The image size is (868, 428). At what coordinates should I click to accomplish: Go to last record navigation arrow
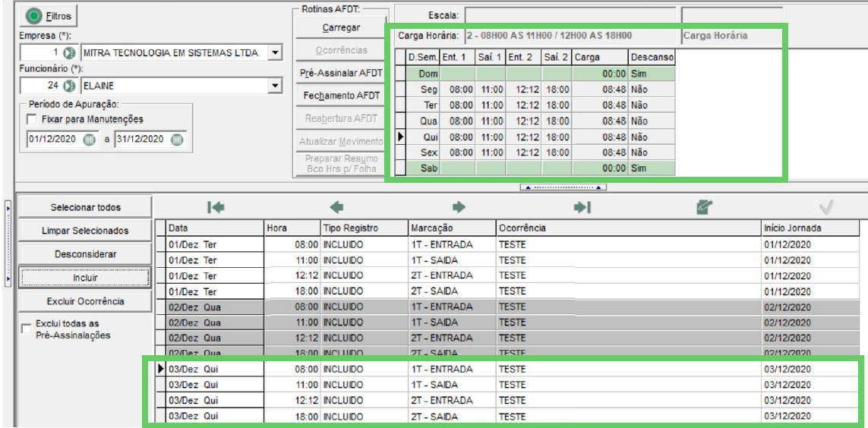coord(582,207)
